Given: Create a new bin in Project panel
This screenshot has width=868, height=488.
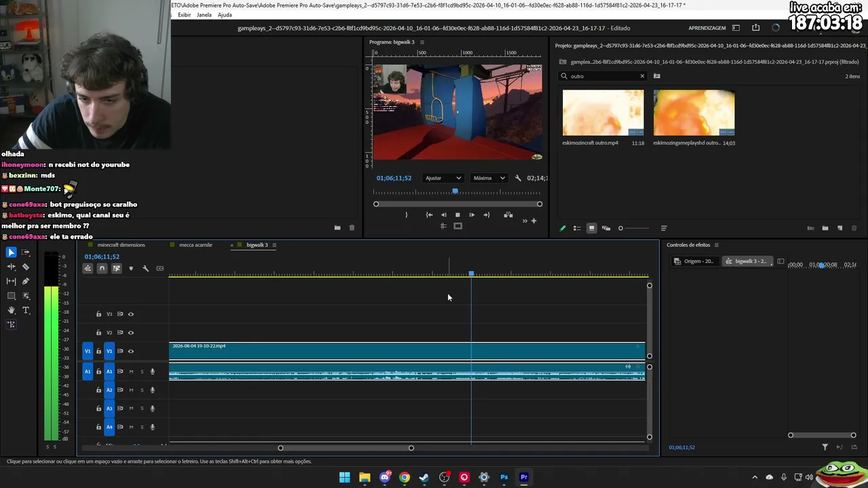Looking at the screenshot, I should (x=825, y=228).
